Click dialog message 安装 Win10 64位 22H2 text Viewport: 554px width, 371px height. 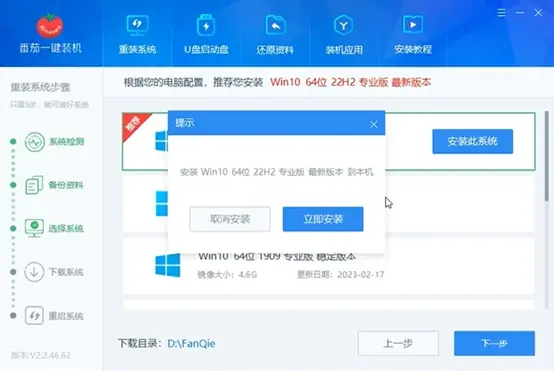coord(276,172)
